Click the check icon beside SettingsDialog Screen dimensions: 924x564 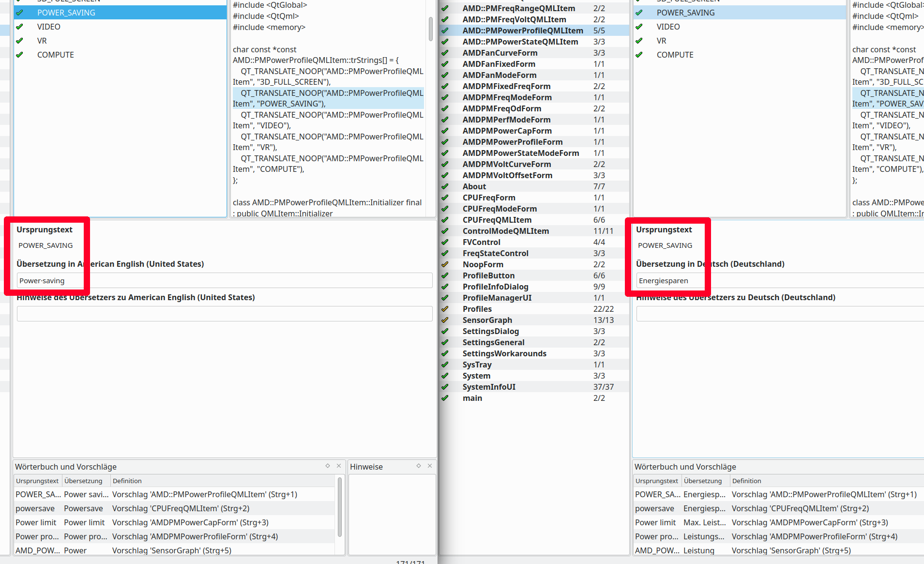tap(445, 331)
